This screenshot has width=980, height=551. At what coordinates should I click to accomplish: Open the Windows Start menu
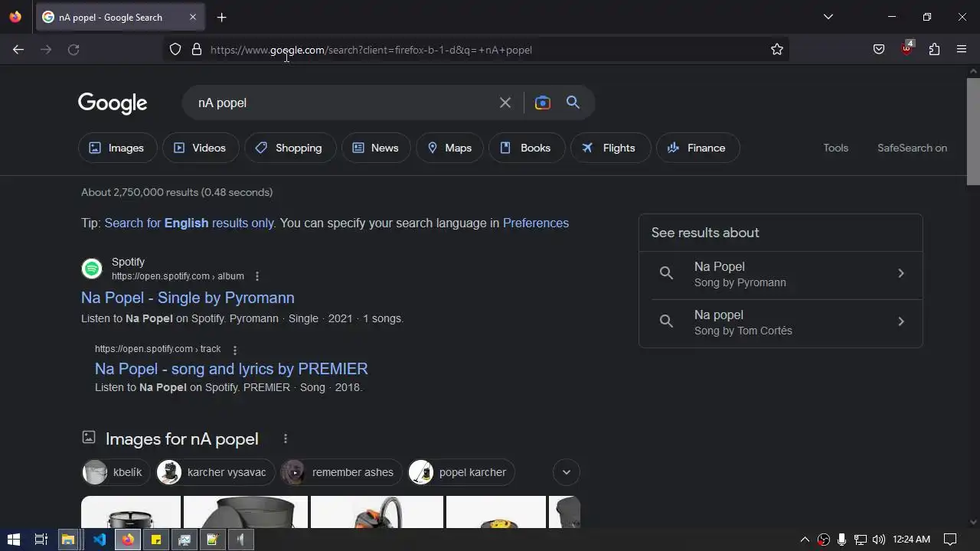point(13,540)
